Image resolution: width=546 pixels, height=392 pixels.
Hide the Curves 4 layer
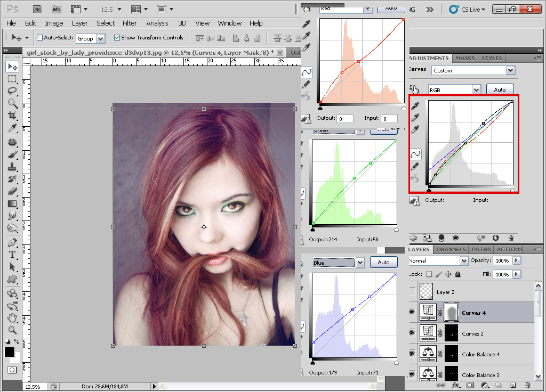(412, 312)
